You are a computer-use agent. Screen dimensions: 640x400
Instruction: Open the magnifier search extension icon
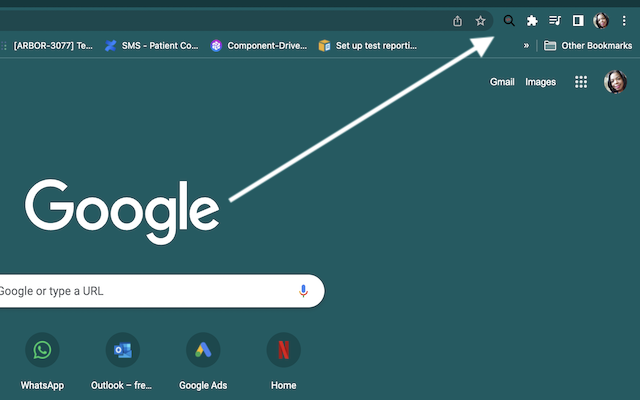click(x=509, y=20)
